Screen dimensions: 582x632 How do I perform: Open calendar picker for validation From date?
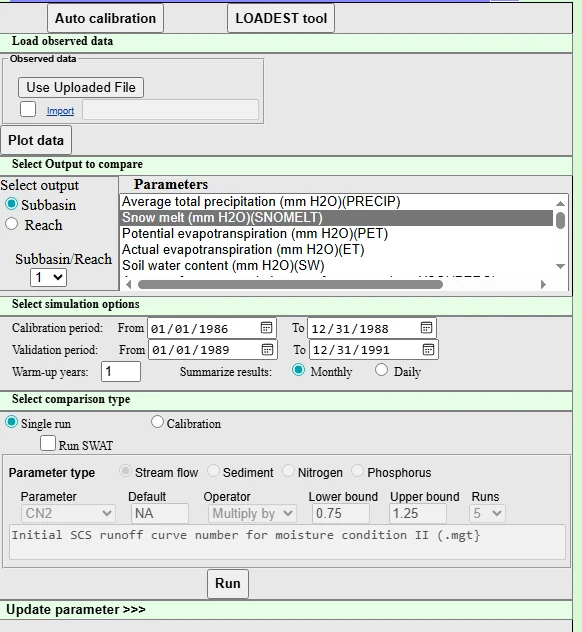[267, 349]
